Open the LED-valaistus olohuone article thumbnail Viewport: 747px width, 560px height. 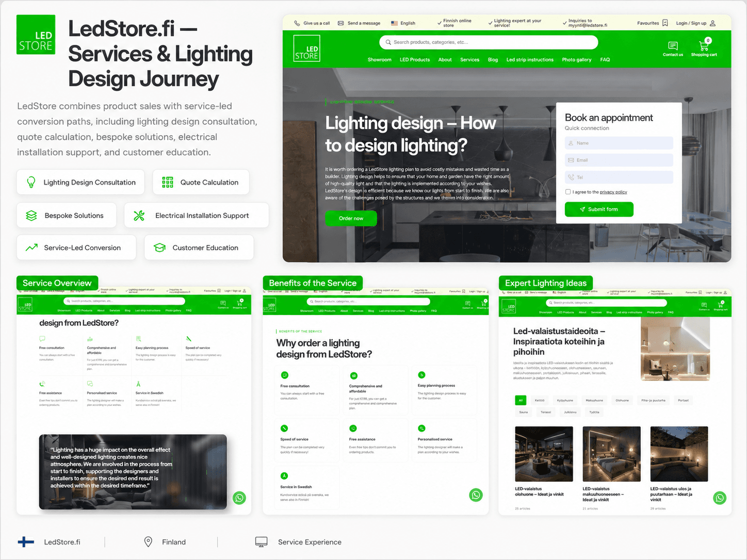[544, 454]
